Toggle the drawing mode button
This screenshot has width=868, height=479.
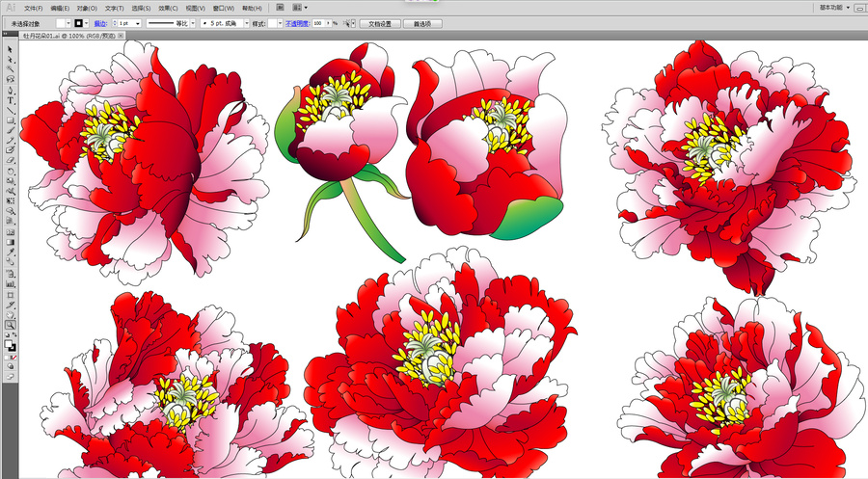(x=10, y=366)
